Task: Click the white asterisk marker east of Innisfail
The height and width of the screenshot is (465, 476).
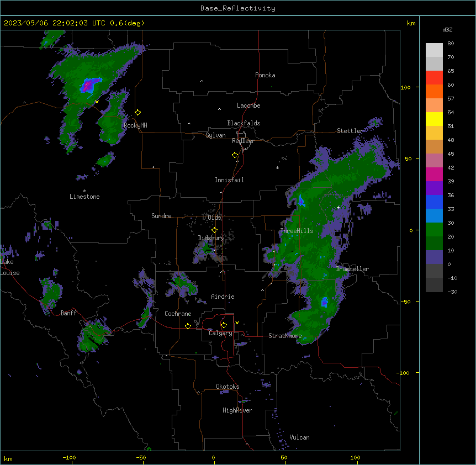Action: tap(277, 167)
